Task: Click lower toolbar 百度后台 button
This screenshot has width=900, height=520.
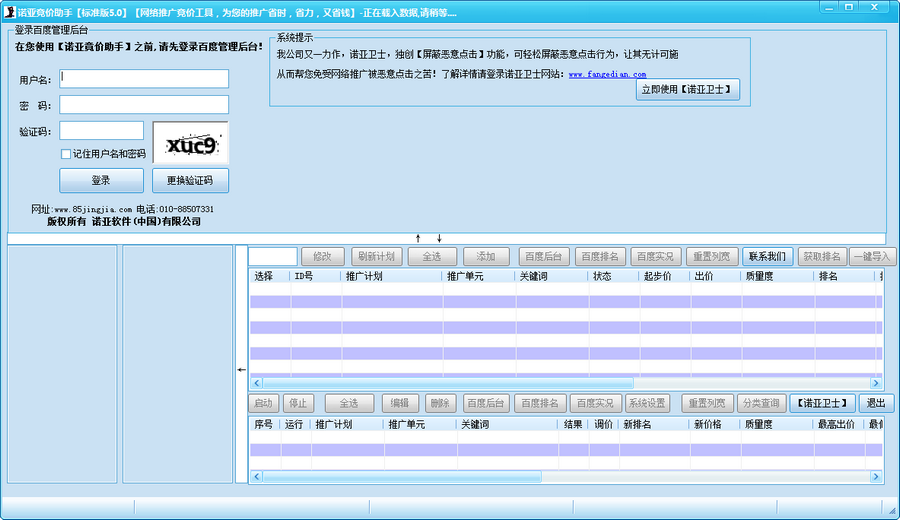Action: click(x=486, y=403)
